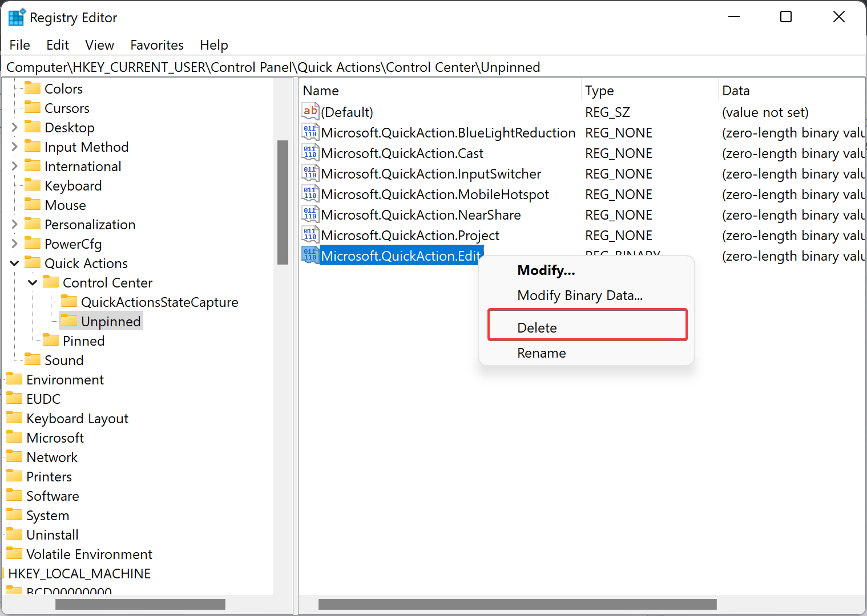
Task: Expand the Personalization key
Action: pos(15,224)
